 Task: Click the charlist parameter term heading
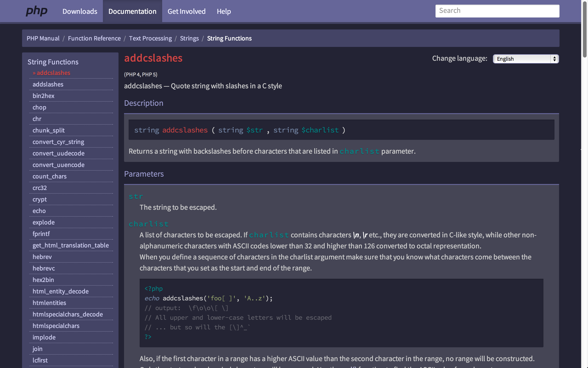[x=148, y=224]
